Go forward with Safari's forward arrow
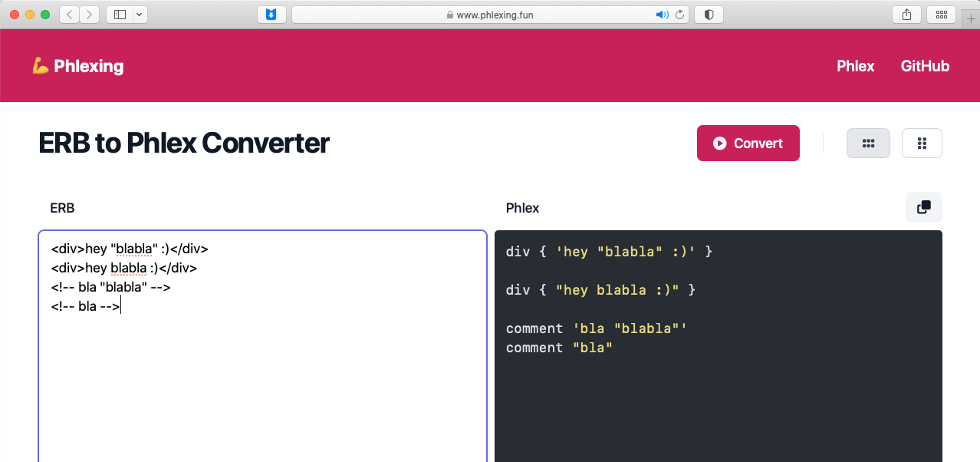 coord(90,14)
